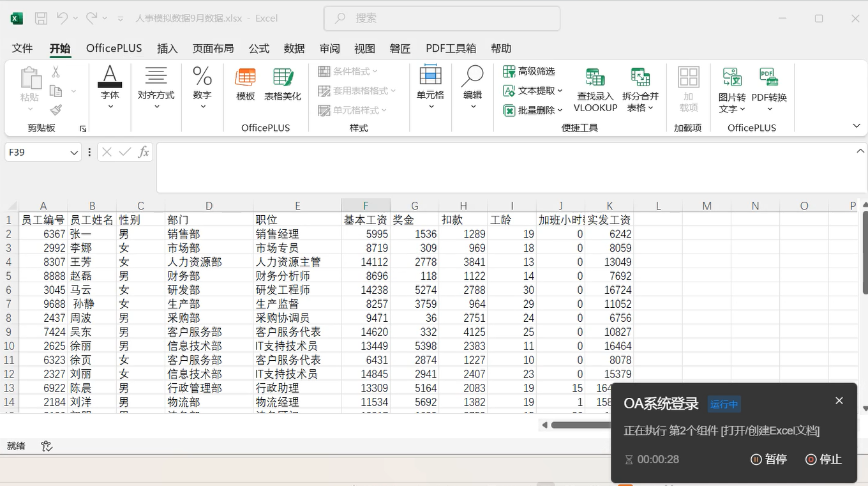Click the Cut scissors icon
This screenshot has width=868, height=486.
[56, 72]
